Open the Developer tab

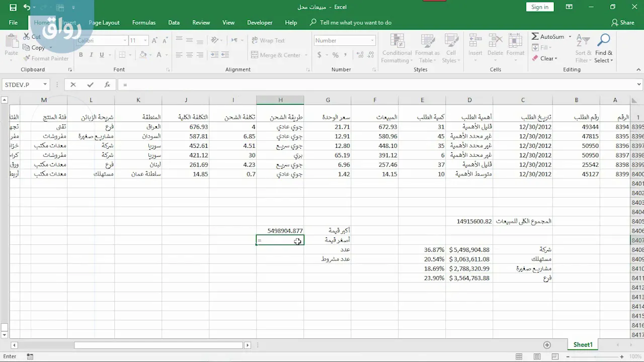pos(260,23)
